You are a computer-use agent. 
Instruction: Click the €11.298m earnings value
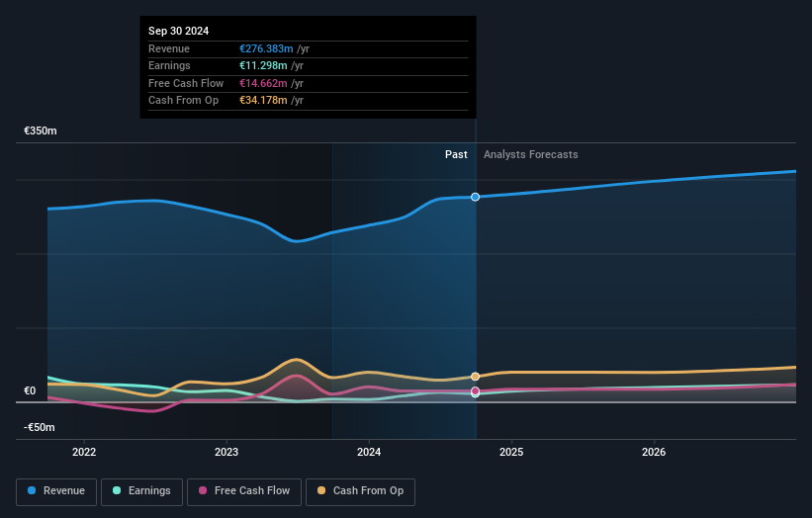pyautogui.click(x=263, y=65)
